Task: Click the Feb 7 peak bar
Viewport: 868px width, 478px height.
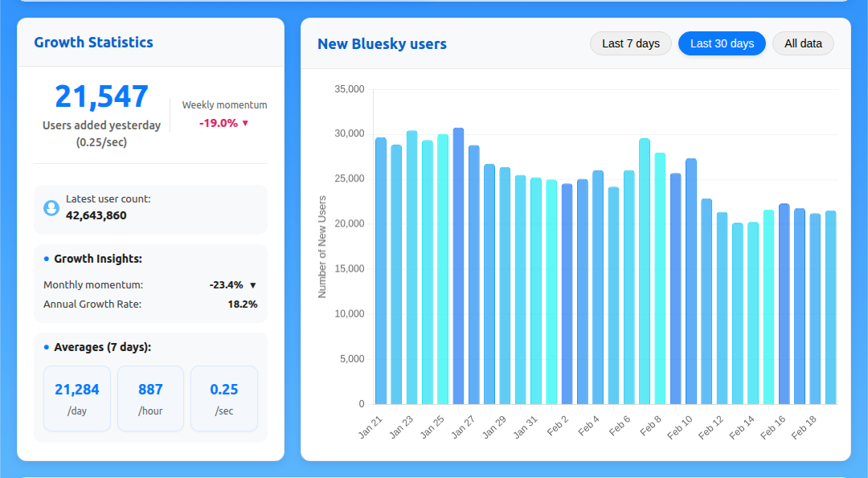Action: tap(645, 272)
